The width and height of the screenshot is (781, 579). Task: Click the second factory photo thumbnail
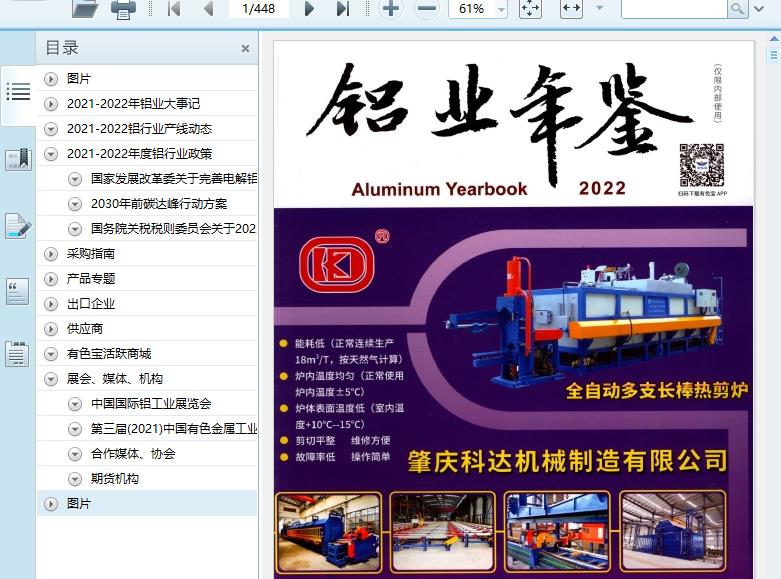[x=442, y=532]
